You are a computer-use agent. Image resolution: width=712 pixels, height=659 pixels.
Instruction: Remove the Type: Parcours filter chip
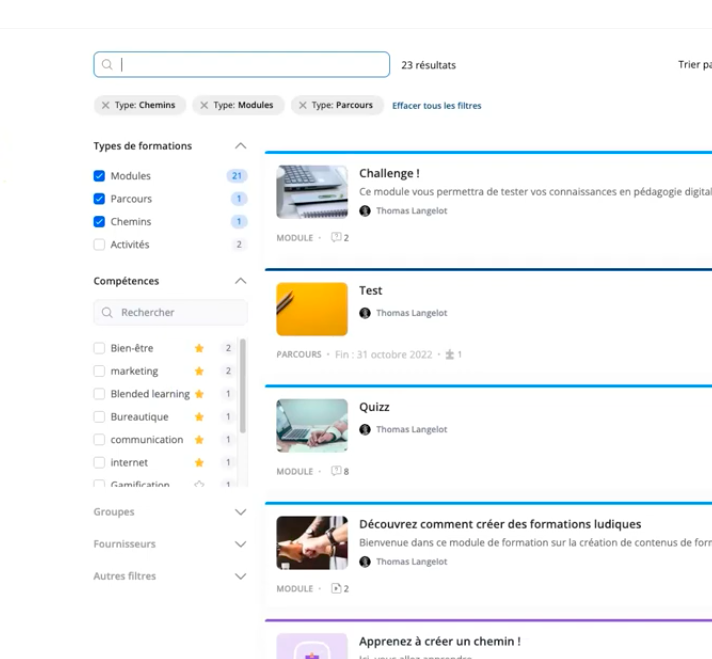(302, 105)
